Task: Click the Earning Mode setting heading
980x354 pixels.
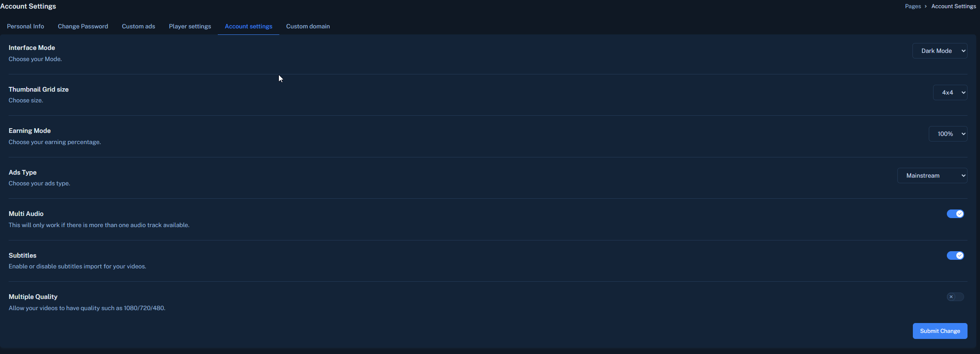Action: coord(30,131)
